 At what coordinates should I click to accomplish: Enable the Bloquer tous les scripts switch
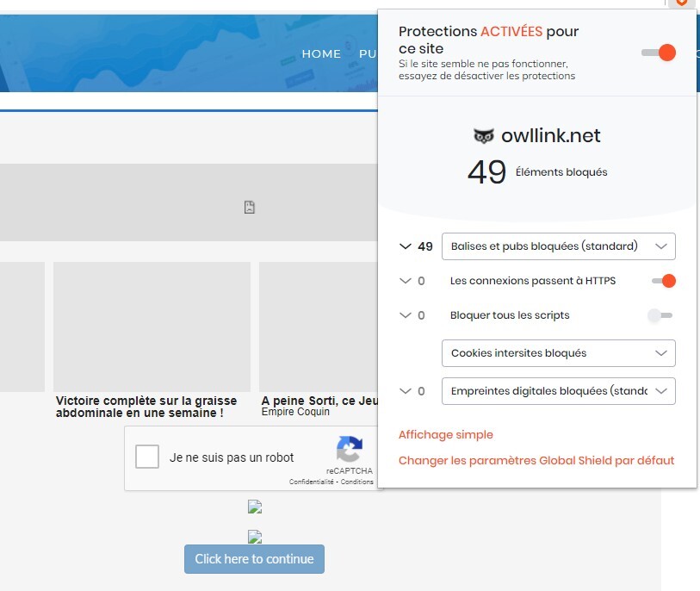pyautogui.click(x=660, y=315)
